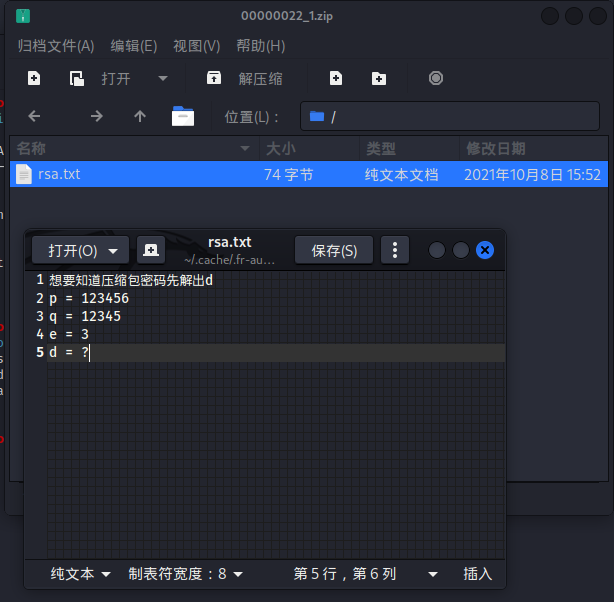Expand the 打开 dropdown arrow in archive toolbar
Viewport: 614px width, 602px height.
coord(163,78)
